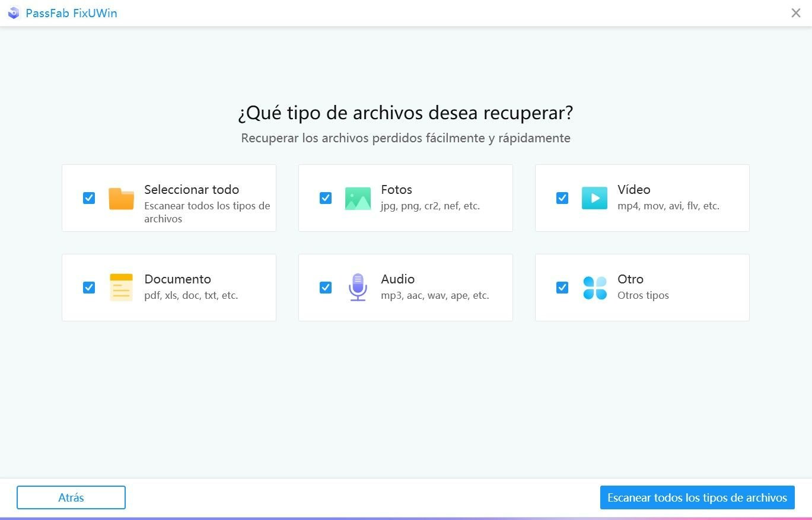812x520 pixels.
Task: Toggle the Audio checkbox off
Action: coord(326,288)
